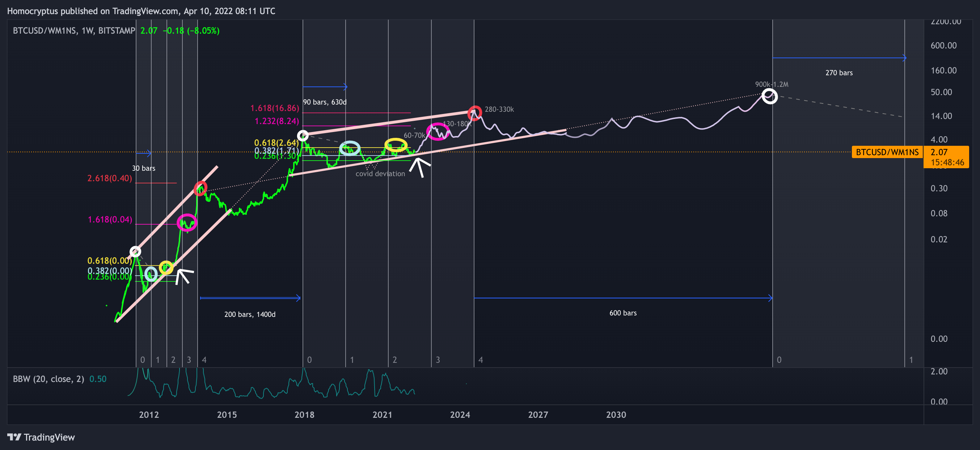Click the -0.18 (-8.05%) change value

click(x=191, y=31)
